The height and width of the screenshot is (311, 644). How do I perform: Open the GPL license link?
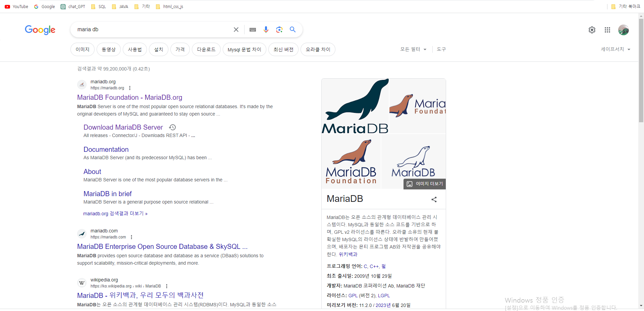coord(353,296)
